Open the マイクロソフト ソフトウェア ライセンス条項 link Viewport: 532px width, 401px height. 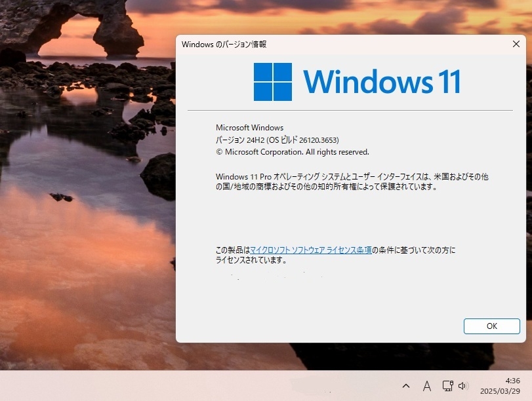coord(311,250)
